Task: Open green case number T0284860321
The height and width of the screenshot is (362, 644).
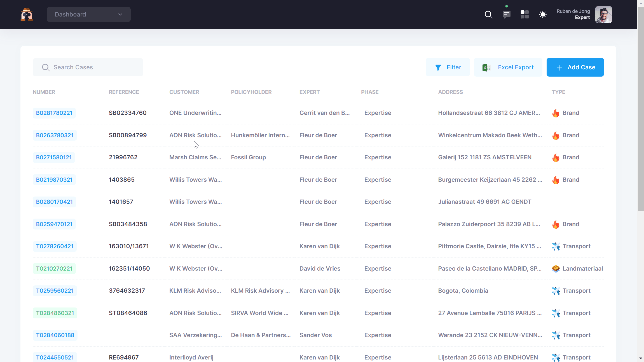Action: 55,313
